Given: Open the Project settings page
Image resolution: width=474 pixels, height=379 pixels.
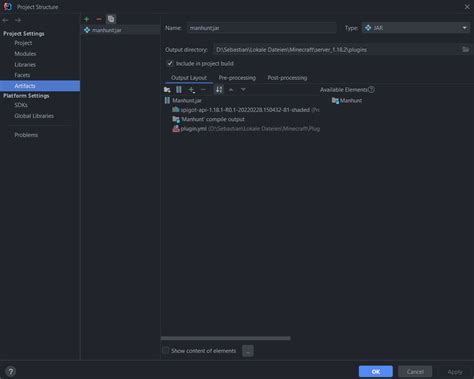Looking at the screenshot, I should click(23, 43).
